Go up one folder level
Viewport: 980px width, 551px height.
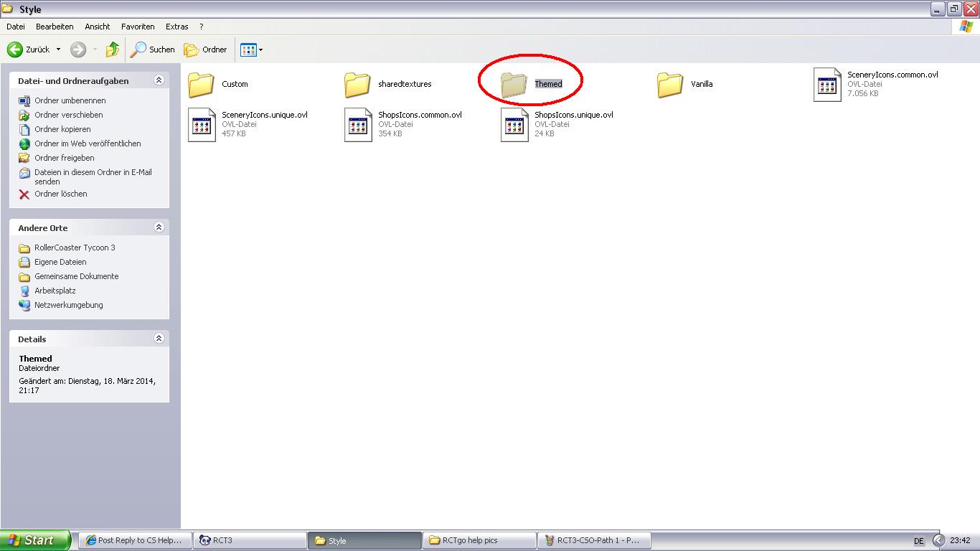pos(112,50)
